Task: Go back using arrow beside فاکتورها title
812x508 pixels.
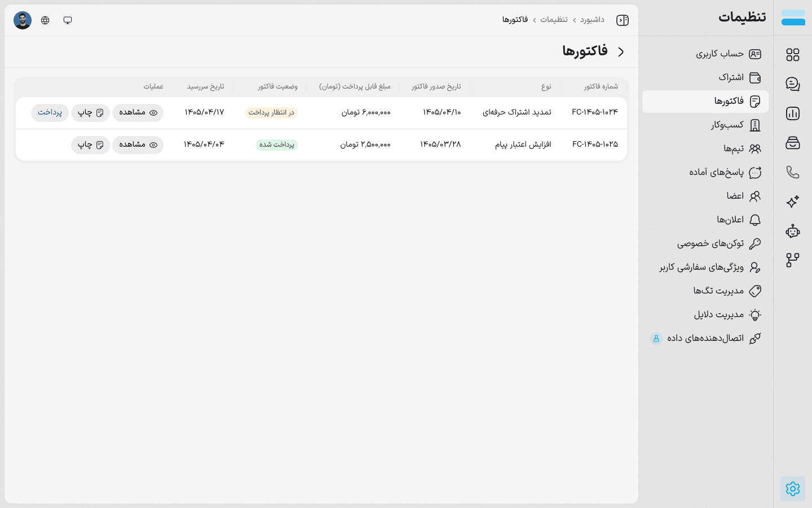Action: (621, 52)
